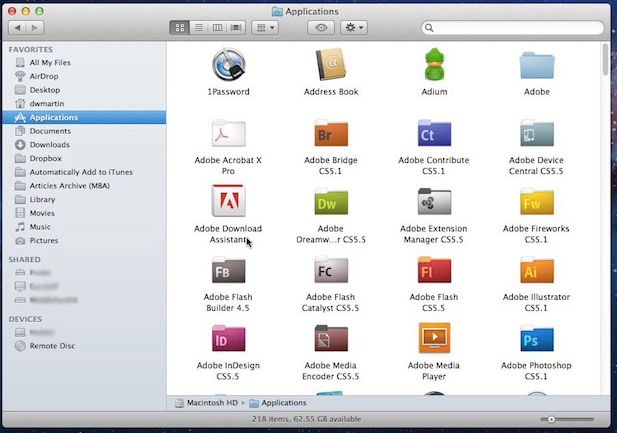Switch to column view
The width and height of the screenshot is (617, 433).
tap(217, 28)
